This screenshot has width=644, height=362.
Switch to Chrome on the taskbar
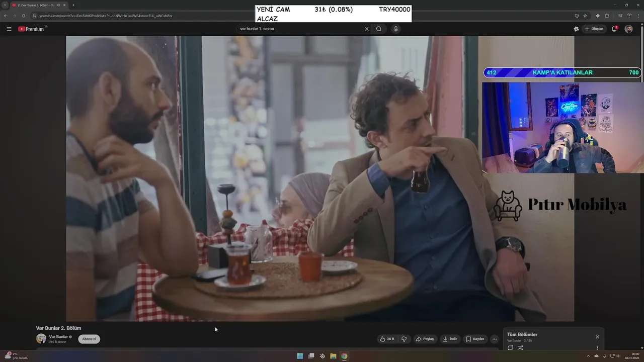(x=344, y=356)
